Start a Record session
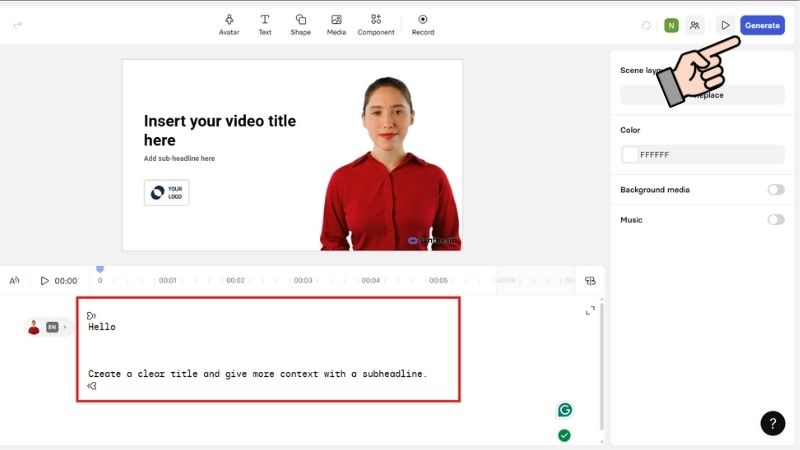The image size is (800, 450). [423, 25]
